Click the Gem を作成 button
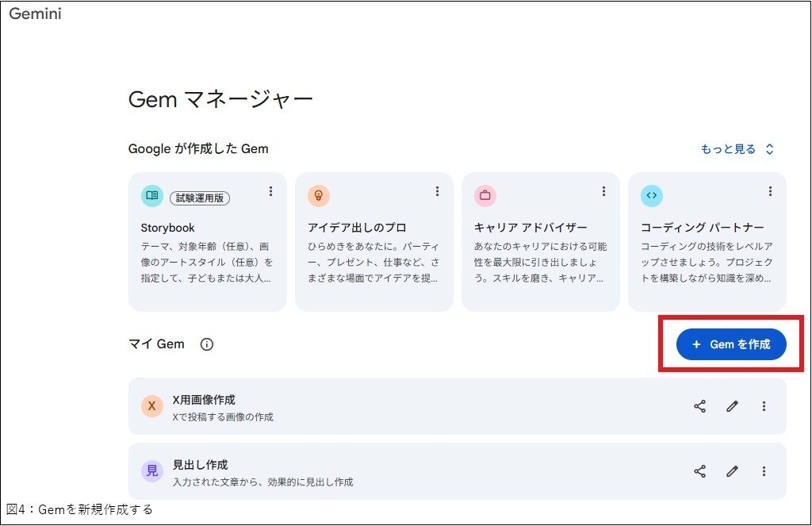 click(730, 344)
